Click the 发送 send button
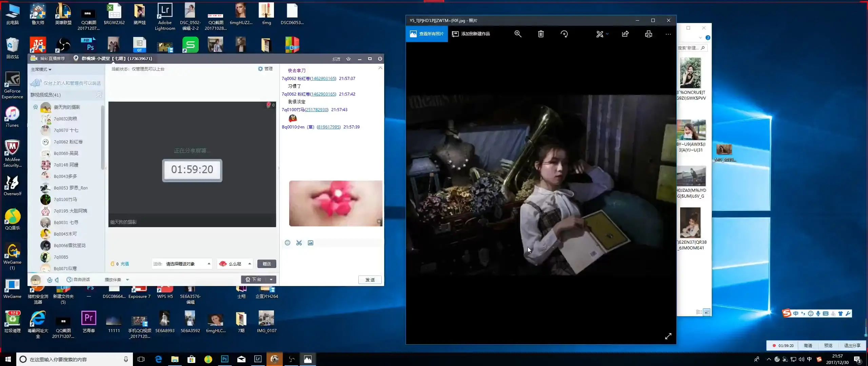 [370, 280]
